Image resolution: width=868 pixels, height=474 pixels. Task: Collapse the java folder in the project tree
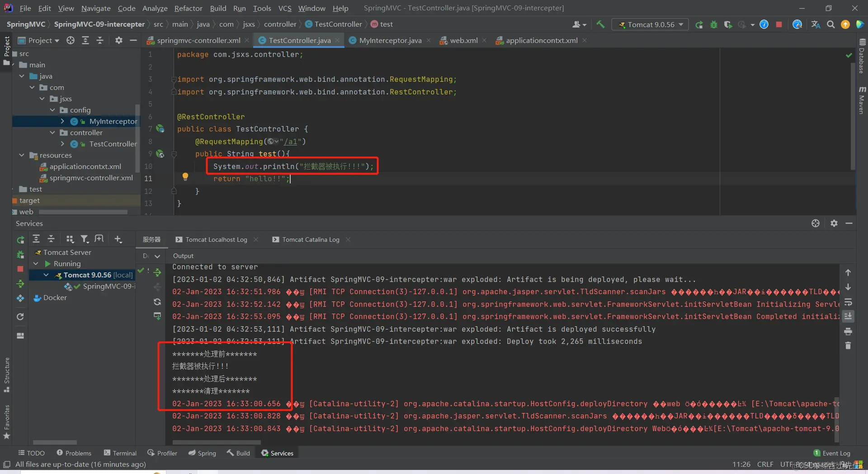(22, 76)
